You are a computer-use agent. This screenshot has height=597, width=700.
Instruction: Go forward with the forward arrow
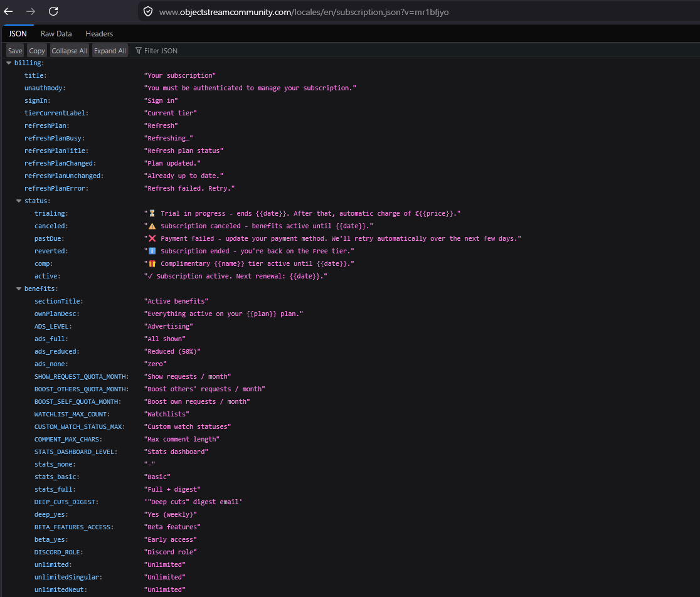[x=30, y=11]
